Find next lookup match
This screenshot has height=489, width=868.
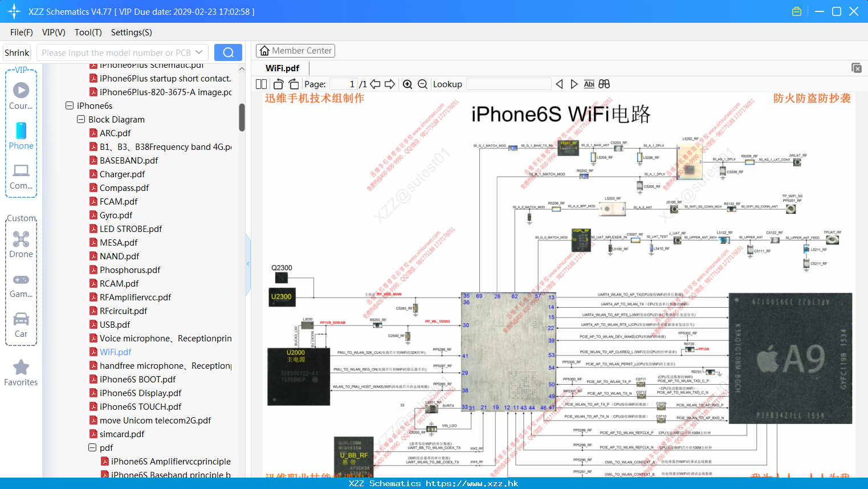[x=574, y=84]
